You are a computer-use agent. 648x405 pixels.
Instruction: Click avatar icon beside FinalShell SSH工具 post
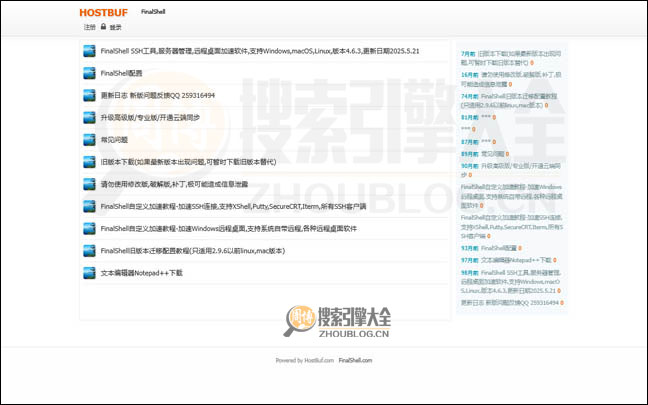point(89,51)
